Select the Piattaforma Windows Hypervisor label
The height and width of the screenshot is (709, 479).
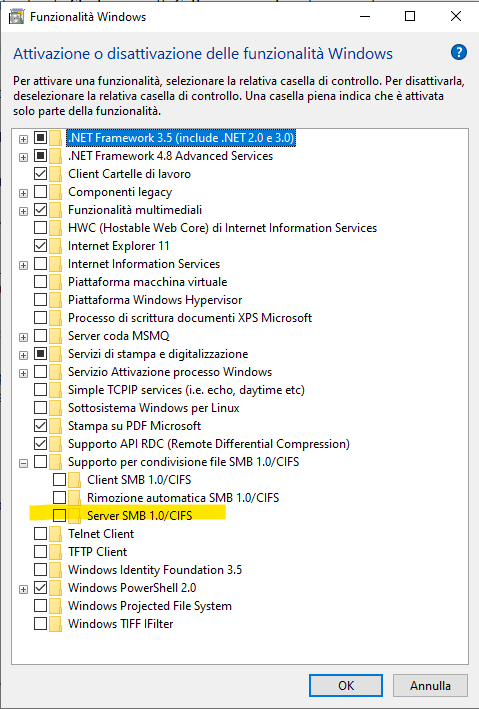155,300
